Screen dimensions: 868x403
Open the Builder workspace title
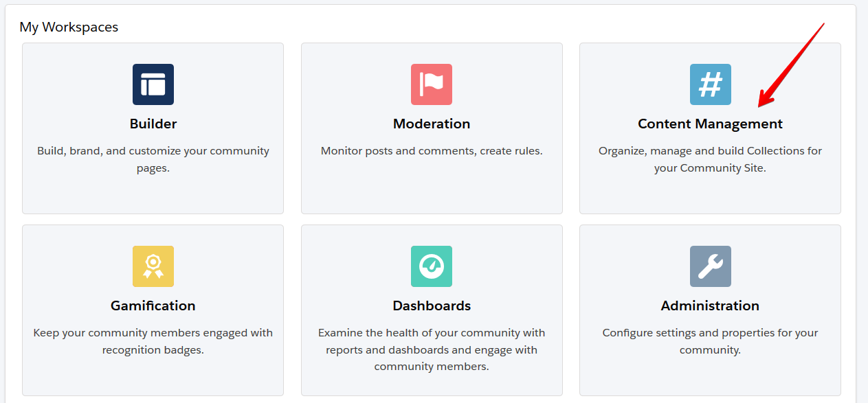coord(153,124)
